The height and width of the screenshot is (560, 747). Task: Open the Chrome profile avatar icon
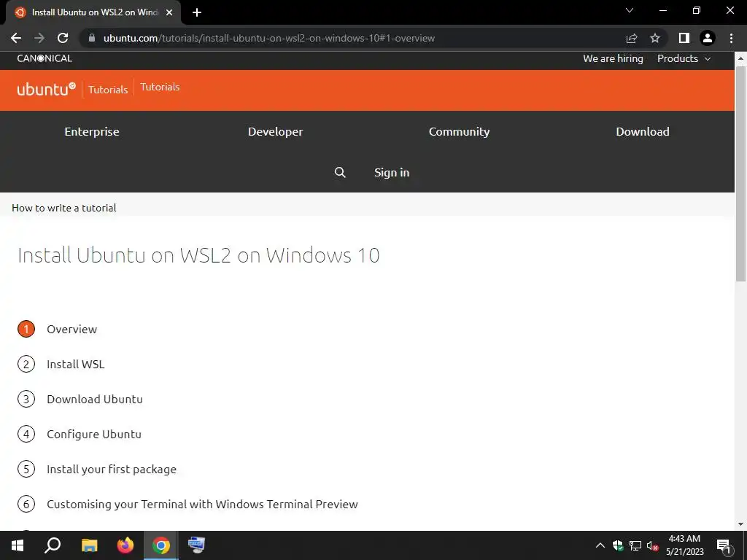tap(708, 38)
